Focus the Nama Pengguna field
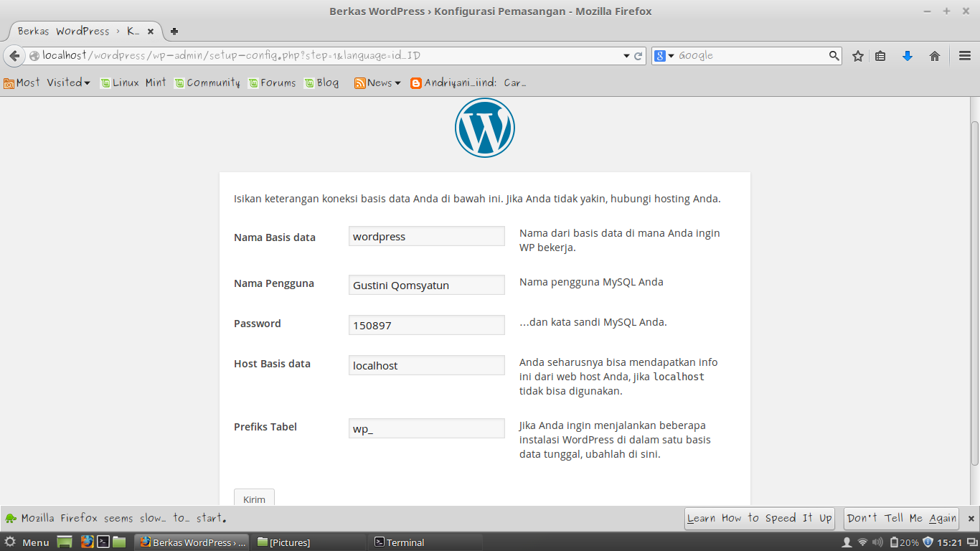 427,285
